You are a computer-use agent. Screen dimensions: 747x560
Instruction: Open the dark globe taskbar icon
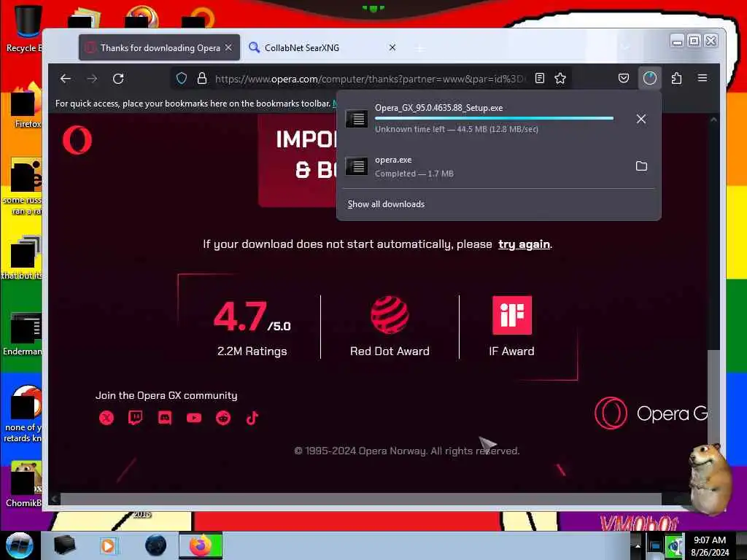point(155,545)
